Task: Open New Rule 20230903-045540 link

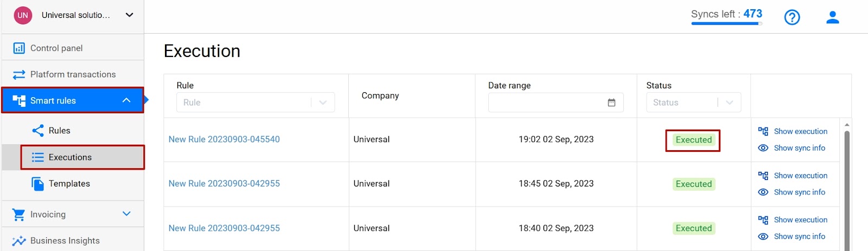Action: (x=224, y=139)
